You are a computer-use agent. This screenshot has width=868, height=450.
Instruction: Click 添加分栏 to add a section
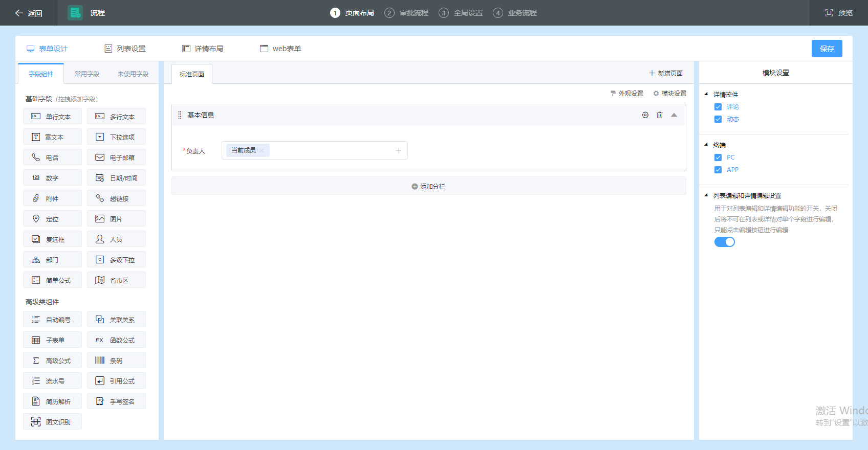pyautogui.click(x=428, y=187)
